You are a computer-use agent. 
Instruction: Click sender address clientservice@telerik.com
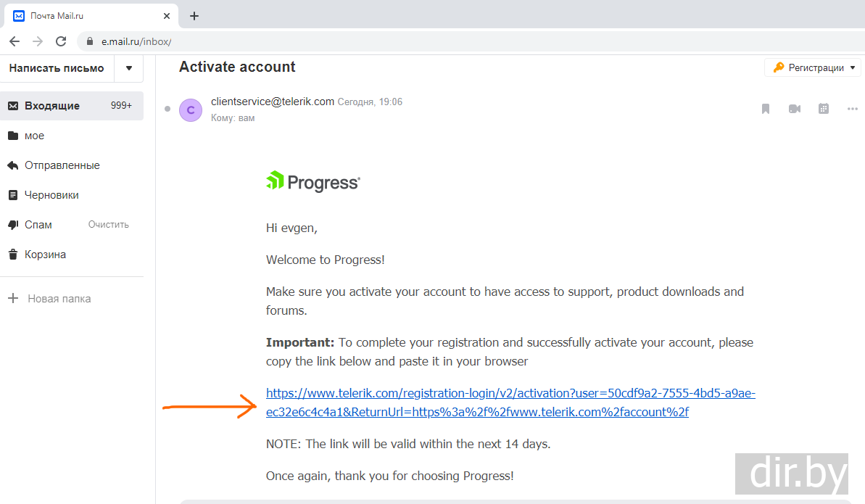click(x=273, y=102)
